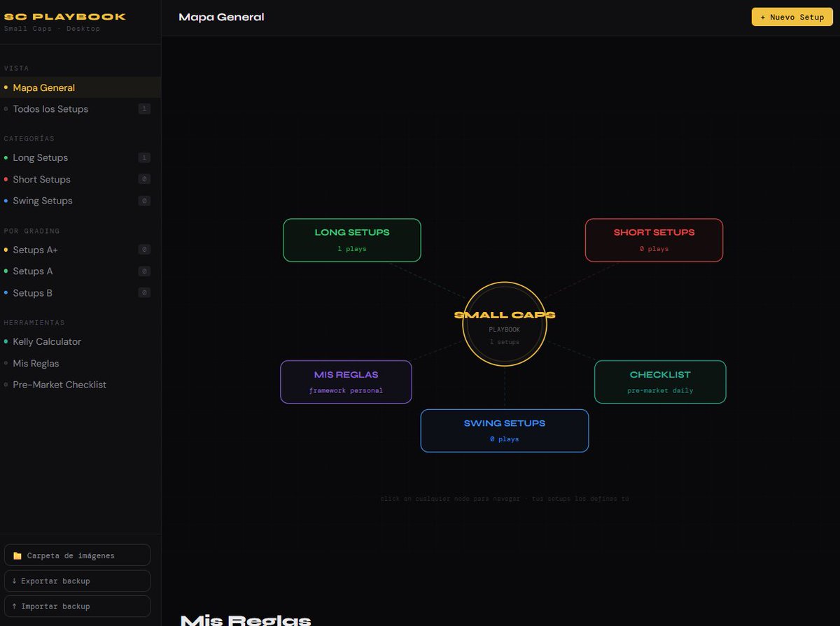Click the MIS REGLAS map node
Viewport: 840px width, 626px height.
(346, 382)
